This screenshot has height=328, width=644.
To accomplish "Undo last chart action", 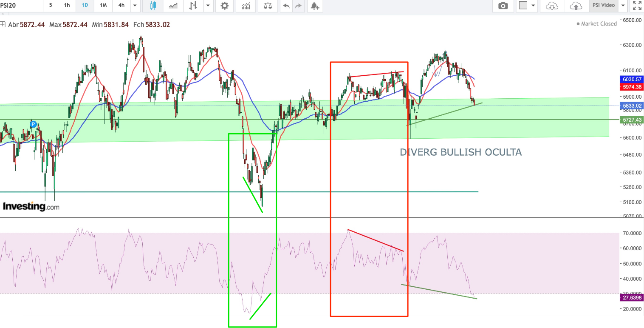I will pos(286,6).
